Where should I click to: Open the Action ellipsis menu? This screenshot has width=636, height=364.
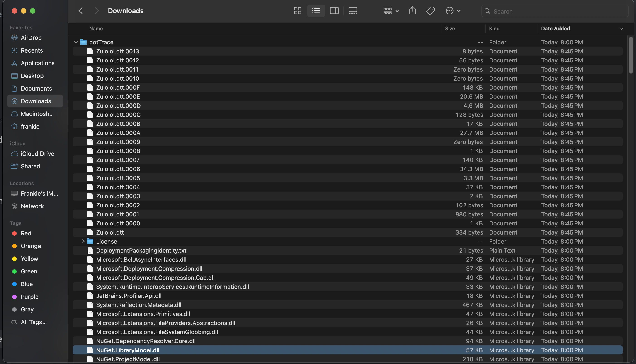click(453, 11)
